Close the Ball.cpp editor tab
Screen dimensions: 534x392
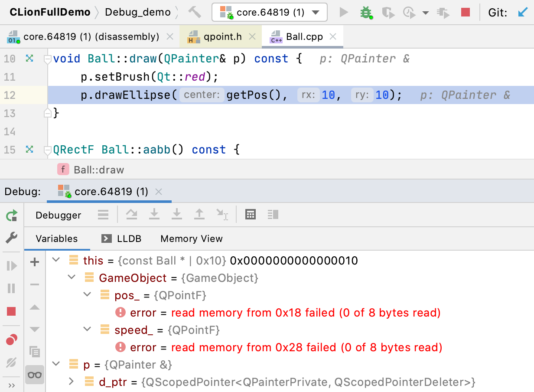click(333, 37)
